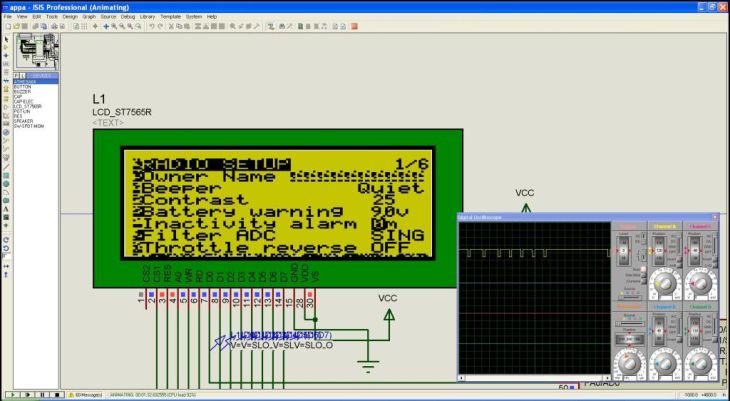The height and width of the screenshot is (401, 730).
Task: Click the trigger Source selector slider
Action: click(630, 297)
